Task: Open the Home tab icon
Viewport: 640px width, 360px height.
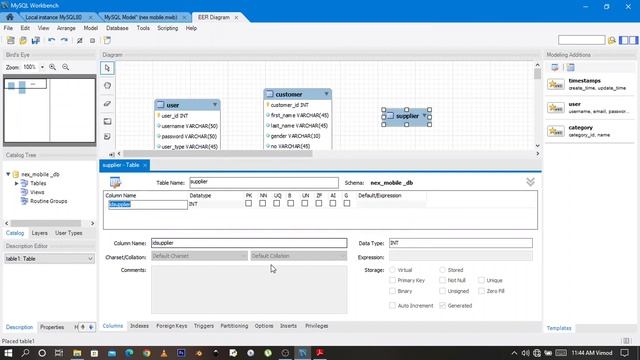Action: point(10,17)
